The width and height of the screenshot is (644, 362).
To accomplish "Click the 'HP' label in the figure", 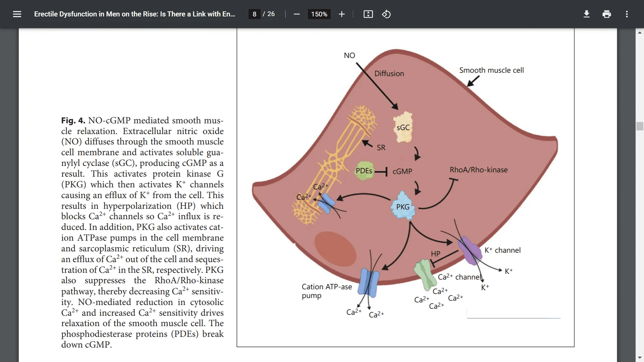I will (x=435, y=254).
